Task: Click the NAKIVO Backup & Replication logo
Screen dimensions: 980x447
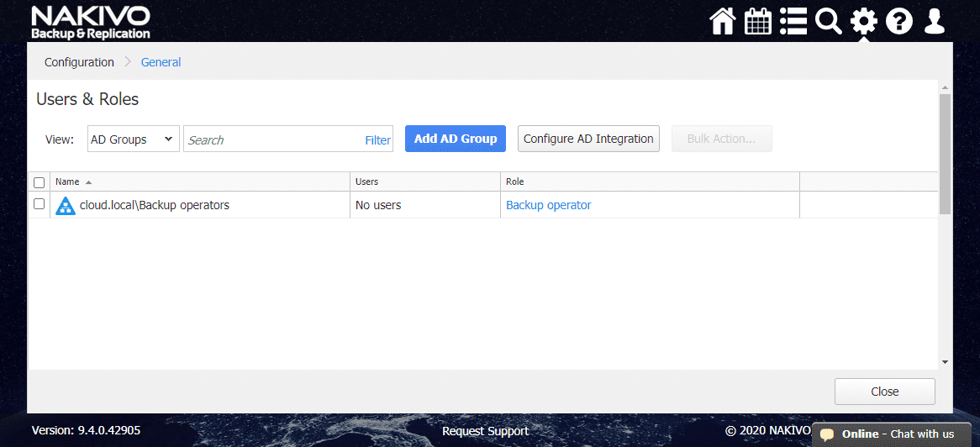Action: tap(91, 23)
